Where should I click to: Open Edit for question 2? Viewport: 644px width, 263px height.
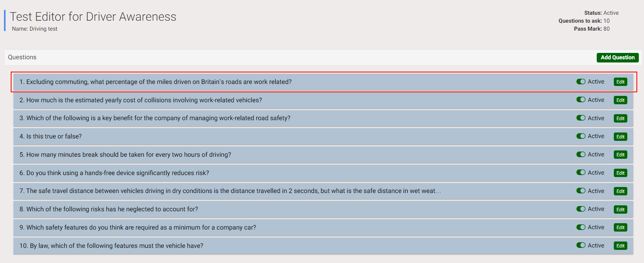coord(620,100)
